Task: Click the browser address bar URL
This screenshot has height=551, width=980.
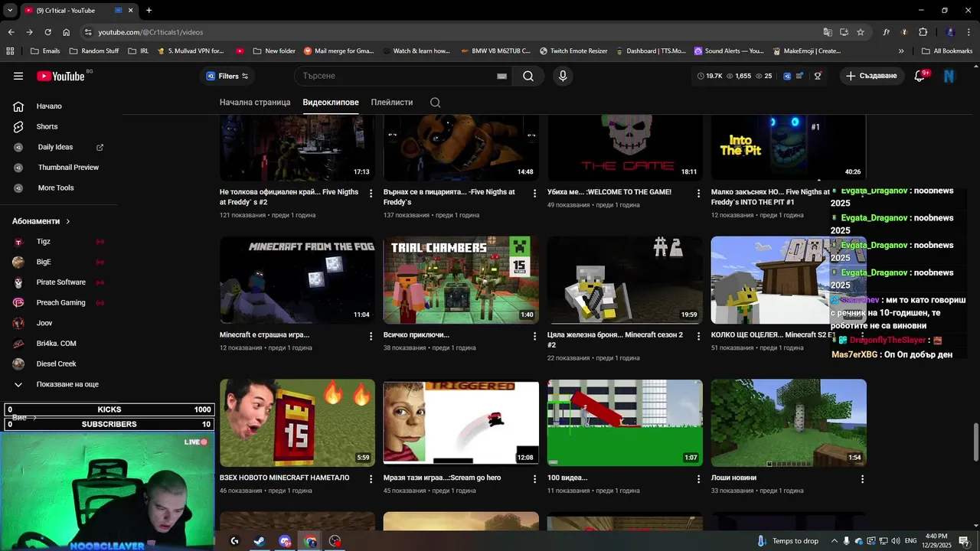Action: click(x=151, y=32)
